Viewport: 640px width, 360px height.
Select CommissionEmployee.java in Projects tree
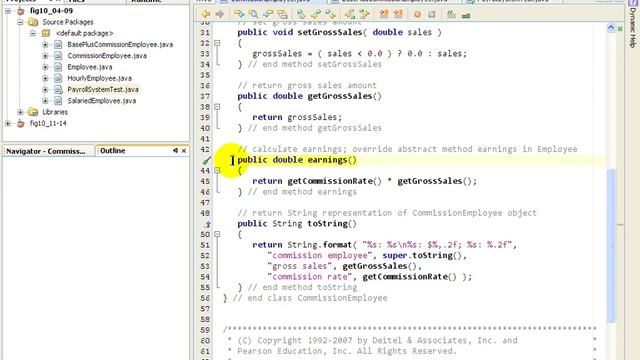[107, 56]
